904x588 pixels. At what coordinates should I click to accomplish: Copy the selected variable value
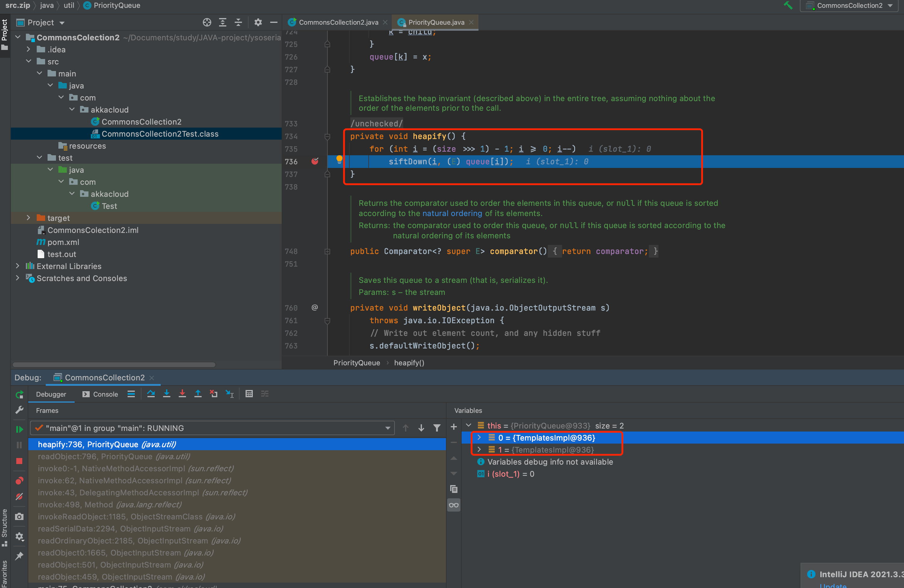point(454,489)
